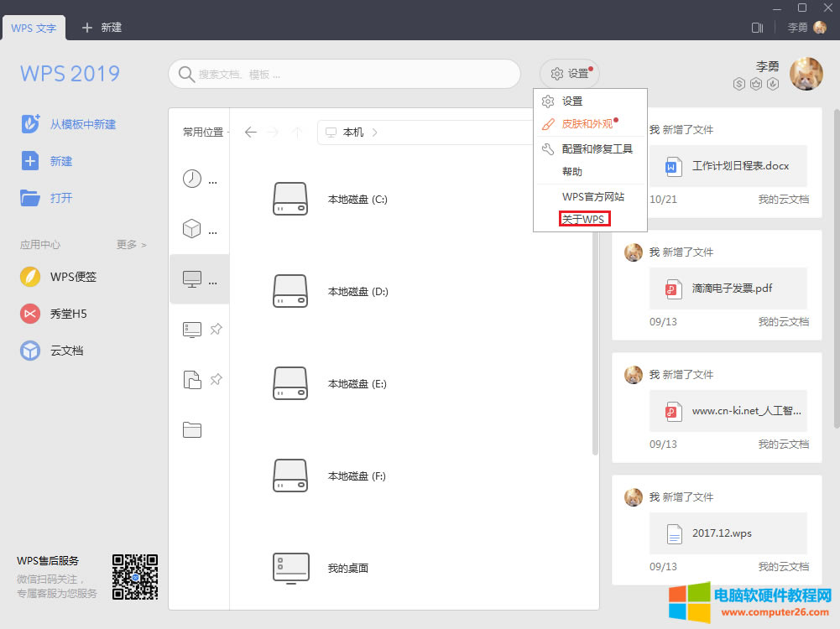Select 关于WPS in the settings menu

(583, 219)
